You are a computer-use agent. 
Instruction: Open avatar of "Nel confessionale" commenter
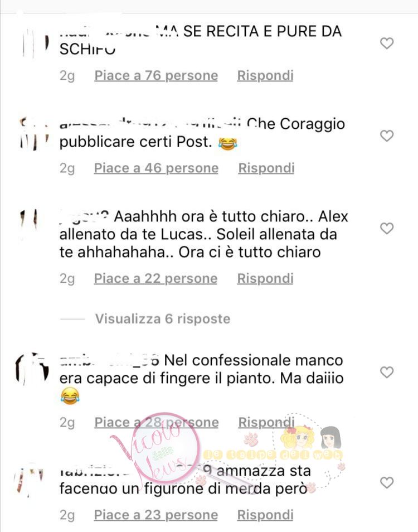(33, 370)
